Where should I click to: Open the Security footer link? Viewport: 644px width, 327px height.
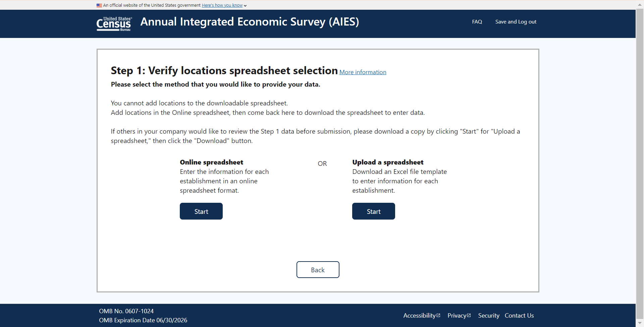click(488, 316)
